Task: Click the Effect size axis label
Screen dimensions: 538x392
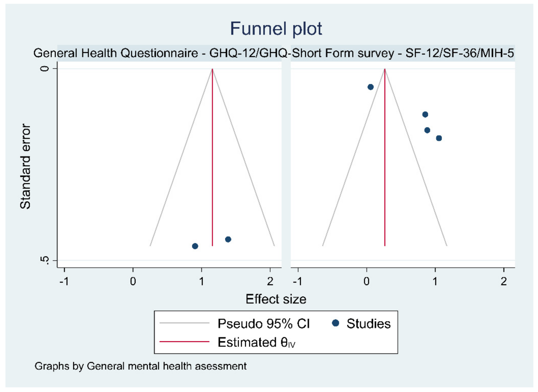Action: pos(276,299)
